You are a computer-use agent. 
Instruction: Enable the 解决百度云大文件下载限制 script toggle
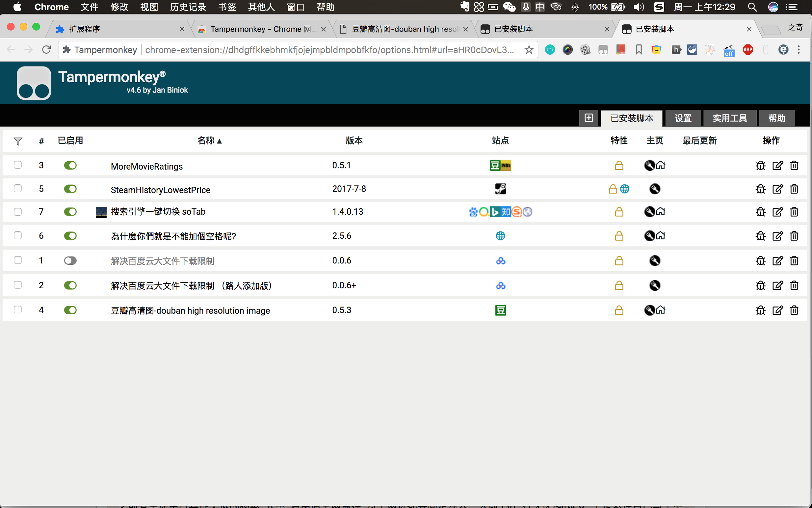(70, 260)
